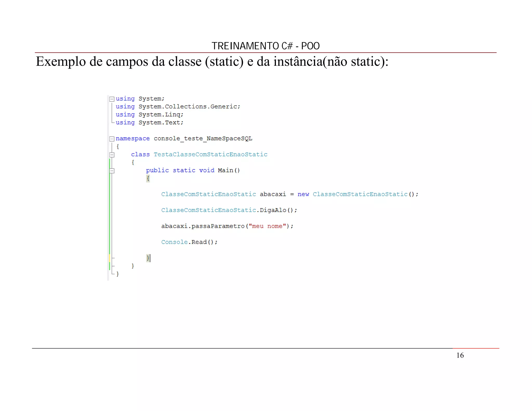Click 'console_teste_NameSpaceSQL' identifier
The height and width of the screenshot is (411, 532).
[x=203, y=138]
